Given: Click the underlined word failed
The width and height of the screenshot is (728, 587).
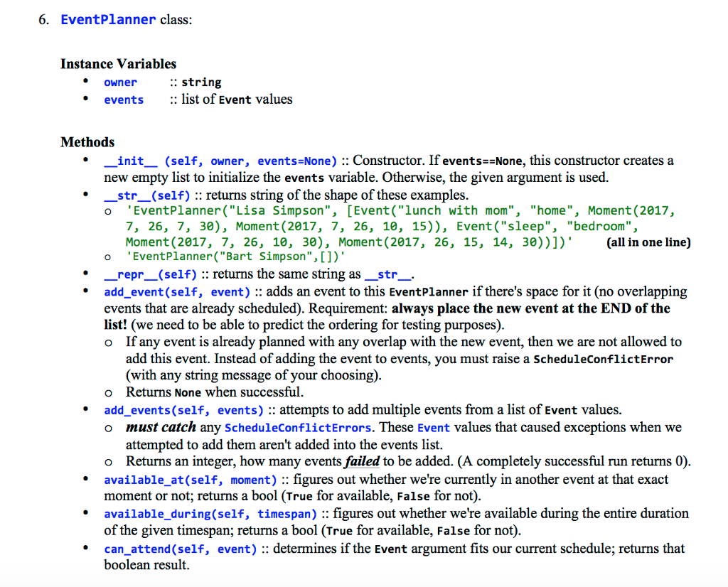Looking at the screenshot, I should [x=361, y=461].
